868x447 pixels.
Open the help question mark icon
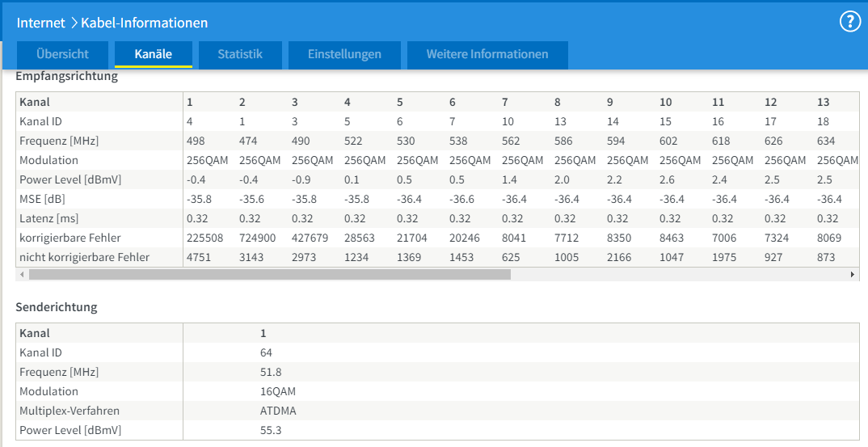point(850,22)
